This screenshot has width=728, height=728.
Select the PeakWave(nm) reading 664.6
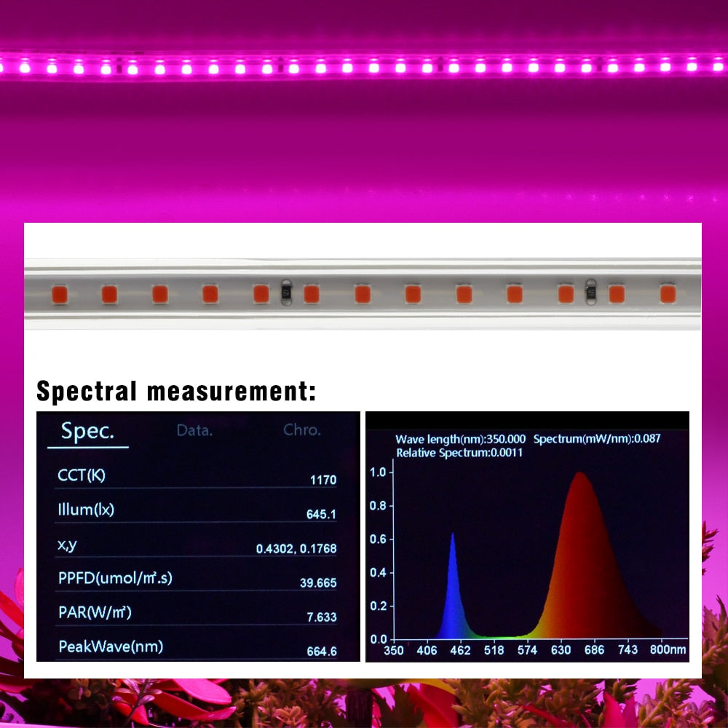click(x=321, y=650)
